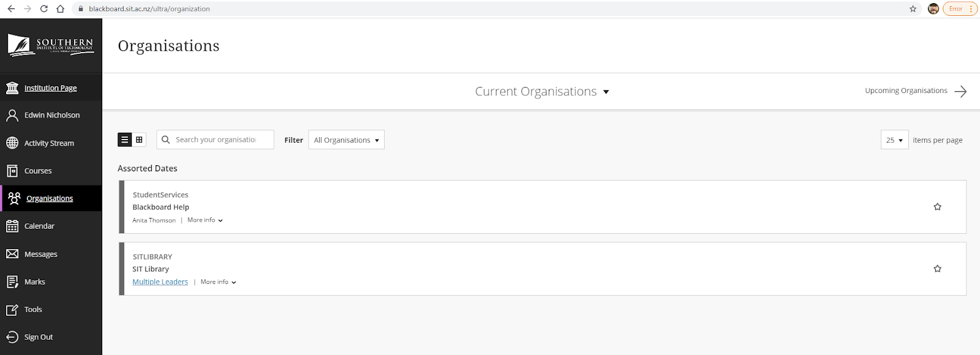980x355 pixels.
Task: Open the All Organisations filter dropdown
Action: tap(346, 140)
